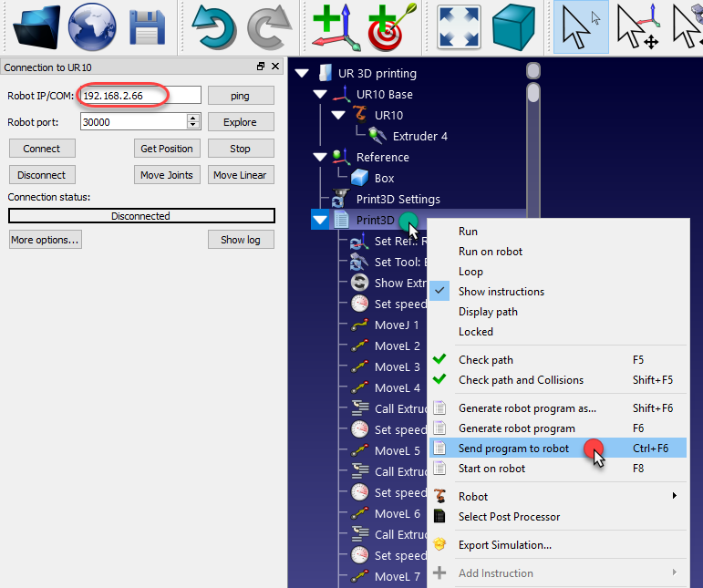
Task: Toggle Show instructions checked option
Action: (501, 292)
